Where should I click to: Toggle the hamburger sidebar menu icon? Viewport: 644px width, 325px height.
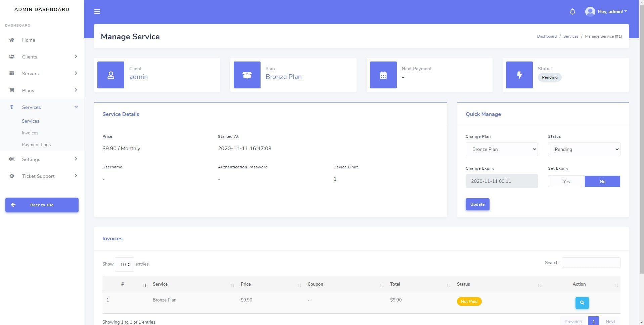coord(97,11)
